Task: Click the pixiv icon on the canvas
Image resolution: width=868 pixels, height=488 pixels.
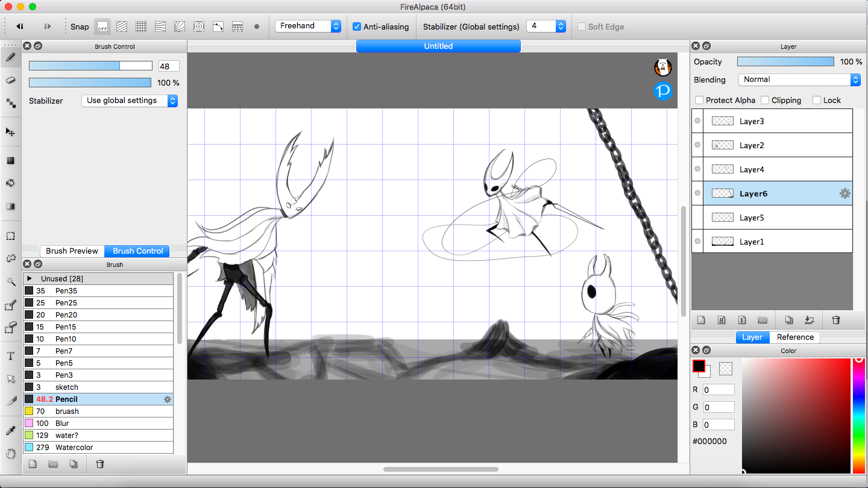Action: tap(663, 91)
